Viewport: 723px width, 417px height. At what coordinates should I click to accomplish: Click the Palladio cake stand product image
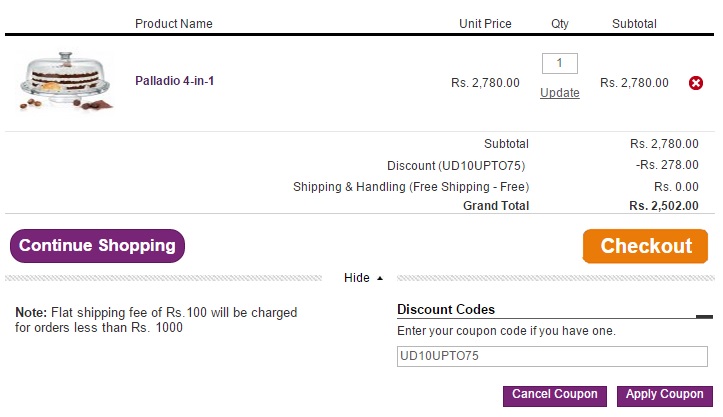coord(65,81)
